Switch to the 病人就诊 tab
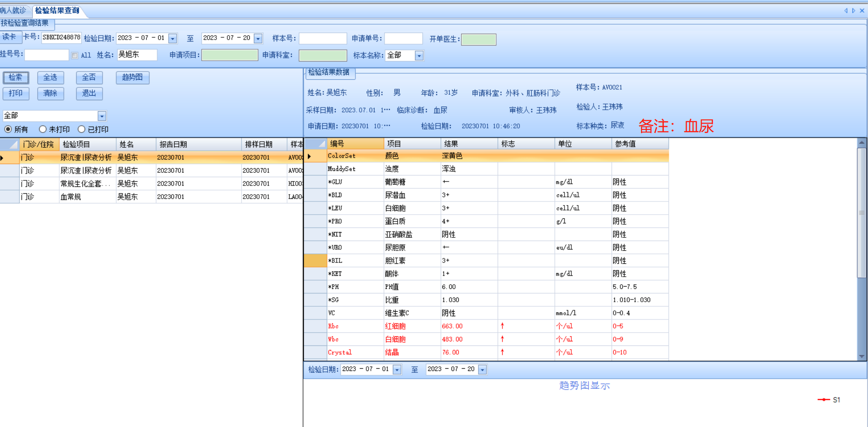This screenshot has height=427, width=868. [x=13, y=10]
